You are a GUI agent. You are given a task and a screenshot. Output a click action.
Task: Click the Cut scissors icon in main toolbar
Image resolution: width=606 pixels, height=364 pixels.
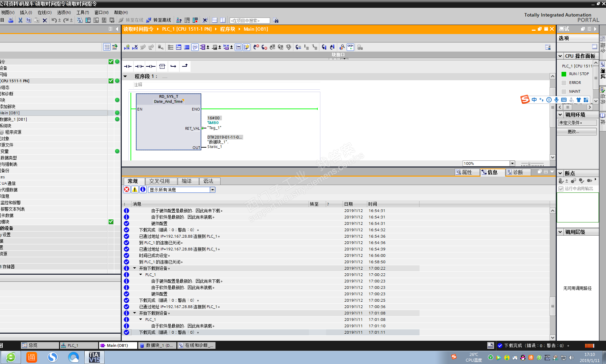click(20, 20)
